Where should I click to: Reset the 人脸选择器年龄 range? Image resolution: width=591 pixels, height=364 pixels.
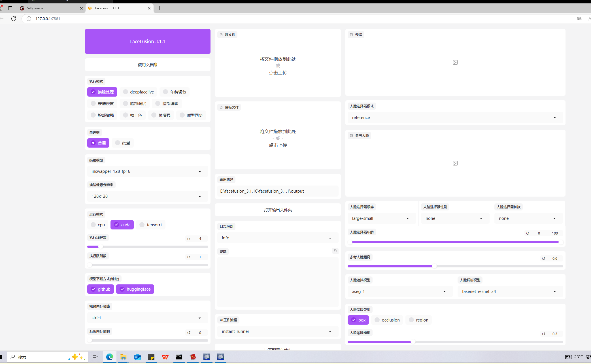[528, 233]
